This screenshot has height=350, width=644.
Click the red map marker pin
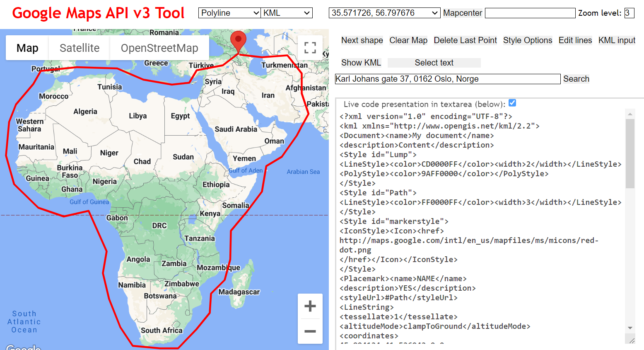(238, 42)
